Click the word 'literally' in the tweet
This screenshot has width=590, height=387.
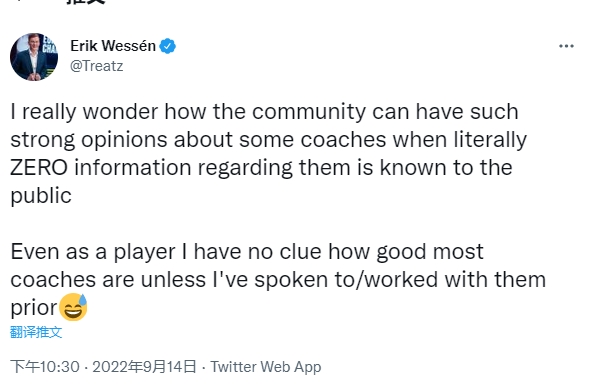[490, 140]
